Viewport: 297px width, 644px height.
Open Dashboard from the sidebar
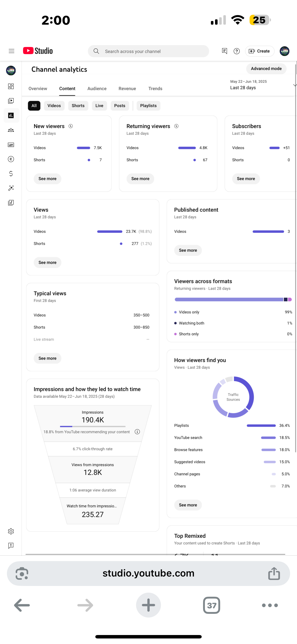(x=11, y=86)
